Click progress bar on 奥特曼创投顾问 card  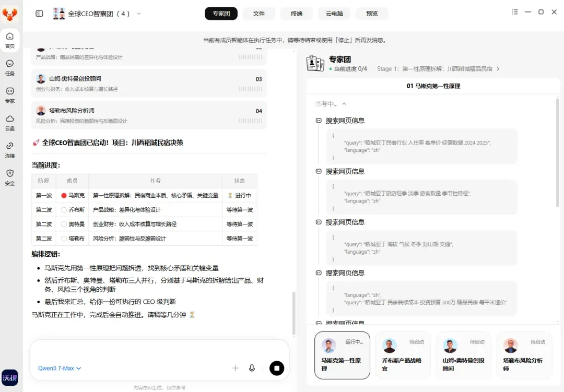(250, 89)
